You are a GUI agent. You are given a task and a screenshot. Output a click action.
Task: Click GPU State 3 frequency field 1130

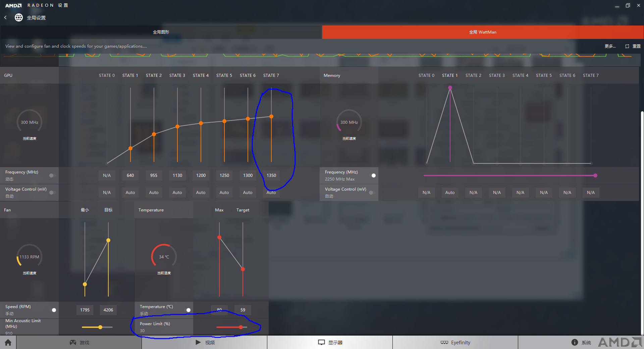(177, 176)
